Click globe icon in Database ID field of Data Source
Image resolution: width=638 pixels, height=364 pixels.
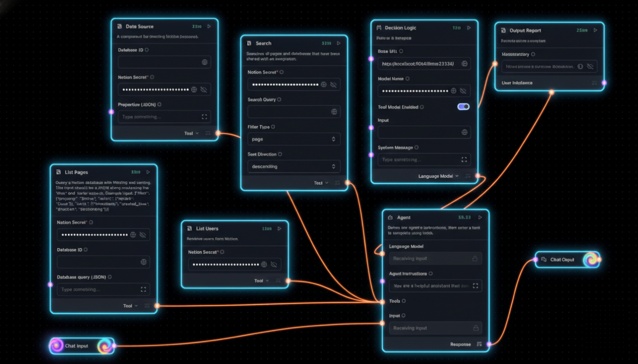(x=205, y=62)
